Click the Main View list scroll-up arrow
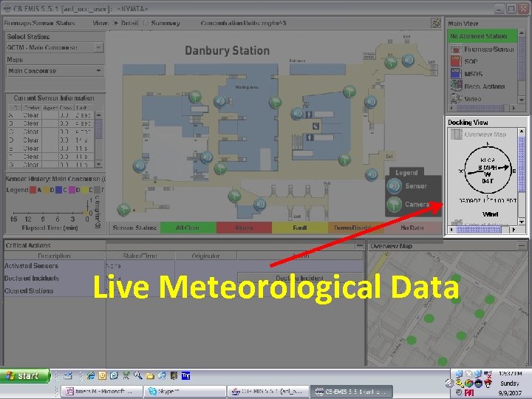Screen dimensions: 532x399 click(x=522, y=33)
